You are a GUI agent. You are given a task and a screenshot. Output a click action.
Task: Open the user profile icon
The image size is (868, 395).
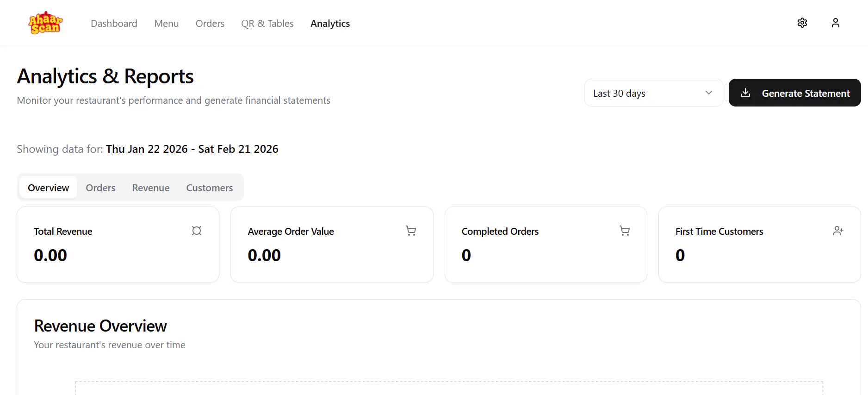[x=836, y=23]
